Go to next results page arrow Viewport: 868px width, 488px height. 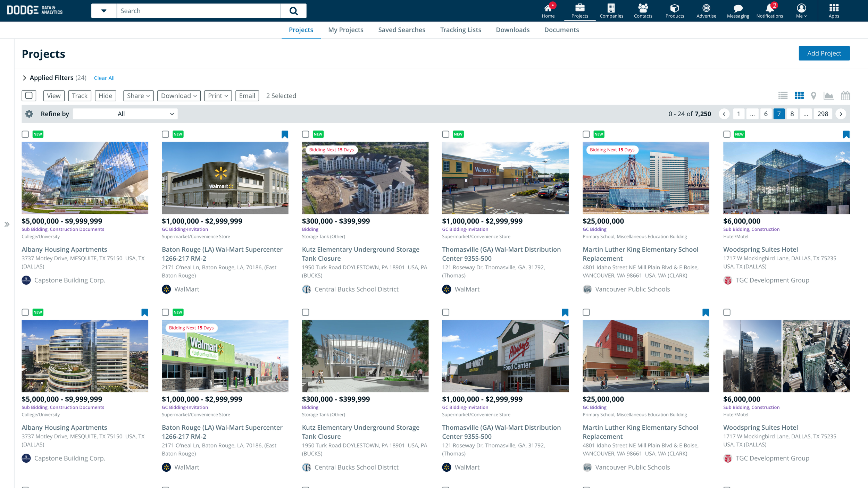tap(841, 114)
